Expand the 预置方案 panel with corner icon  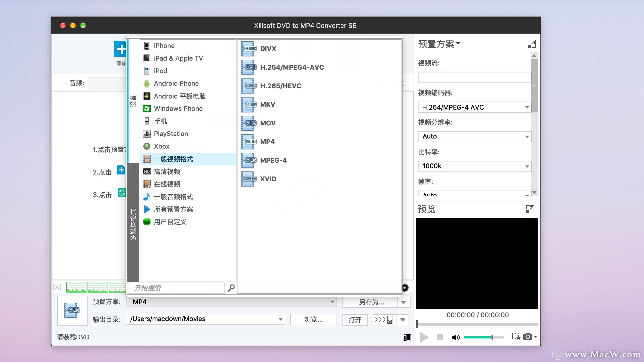pyautogui.click(x=532, y=44)
